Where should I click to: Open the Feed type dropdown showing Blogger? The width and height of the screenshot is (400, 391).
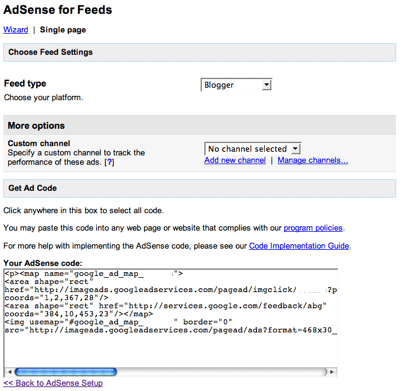pyautogui.click(x=236, y=85)
